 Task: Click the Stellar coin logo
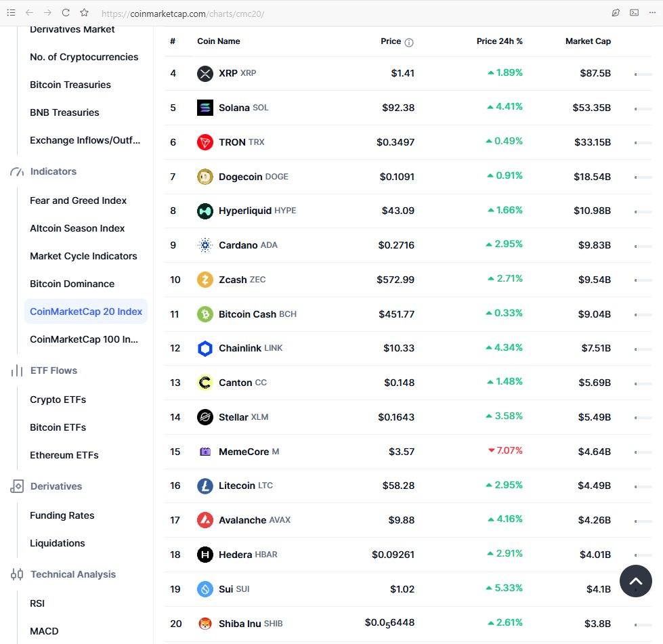pos(205,417)
